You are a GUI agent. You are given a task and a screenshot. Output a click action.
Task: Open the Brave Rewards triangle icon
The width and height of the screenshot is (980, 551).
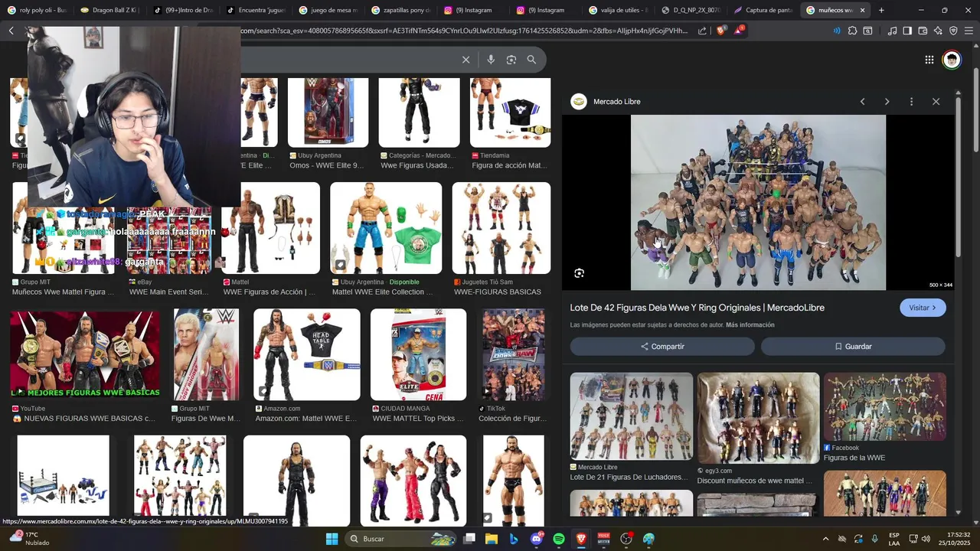click(x=739, y=31)
